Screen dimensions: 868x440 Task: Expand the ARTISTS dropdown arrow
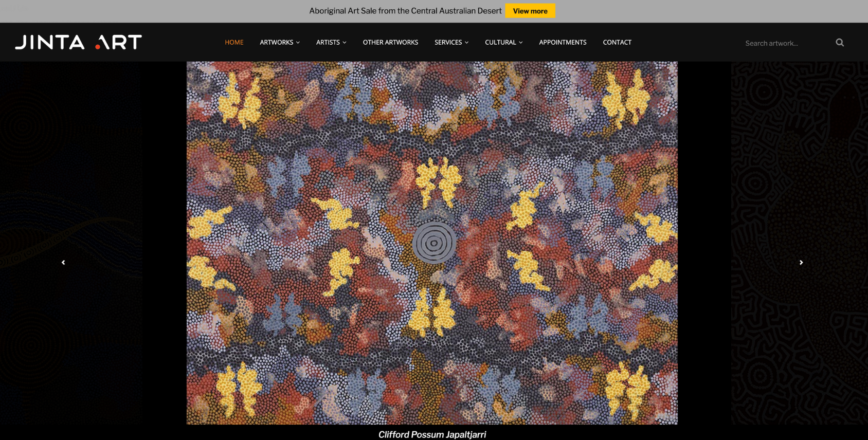tap(345, 43)
